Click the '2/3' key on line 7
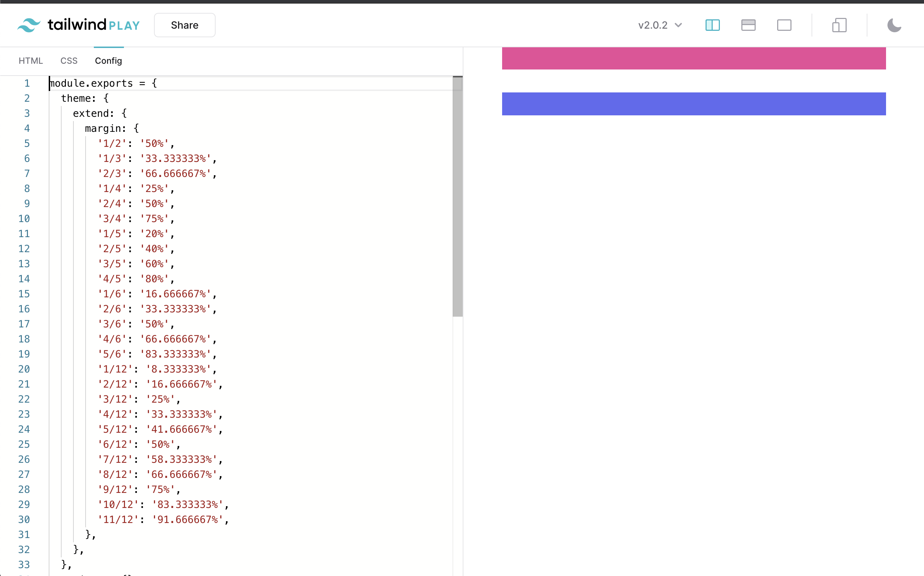 point(112,174)
